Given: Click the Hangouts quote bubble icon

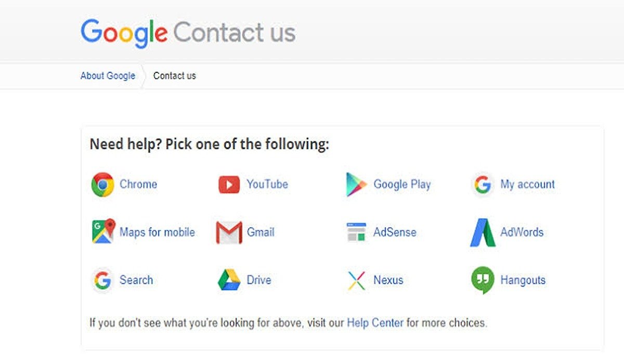Looking at the screenshot, I should pyautogui.click(x=483, y=280).
